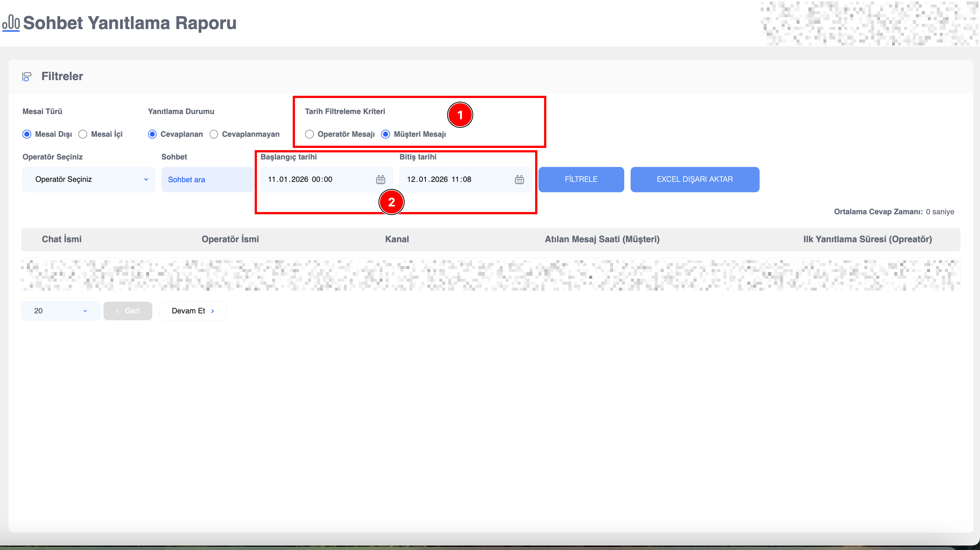Open calendar picker for Başlangıç tarihi

(x=380, y=179)
